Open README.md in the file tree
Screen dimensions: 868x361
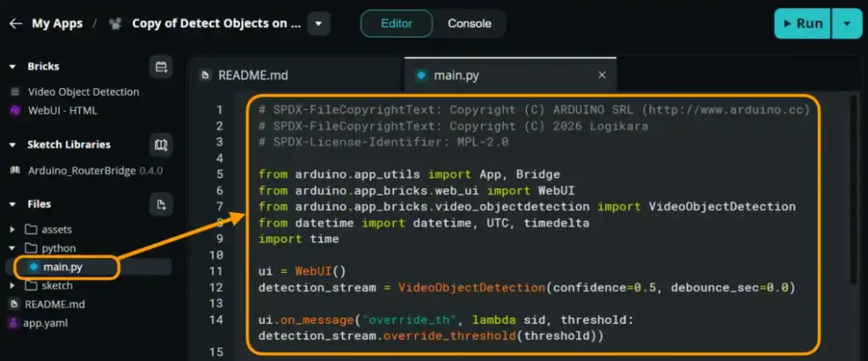tap(55, 304)
